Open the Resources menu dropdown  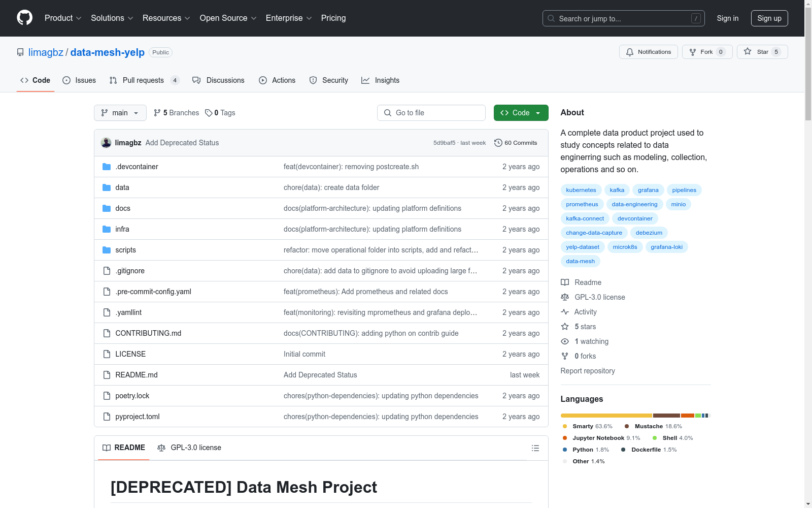pyautogui.click(x=166, y=18)
